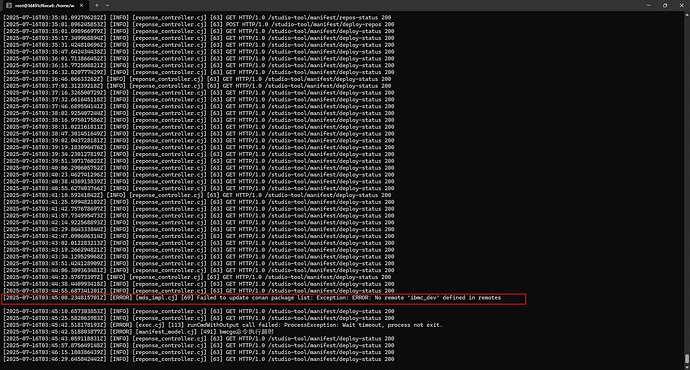Close the terminal window

tap(681, 5)
